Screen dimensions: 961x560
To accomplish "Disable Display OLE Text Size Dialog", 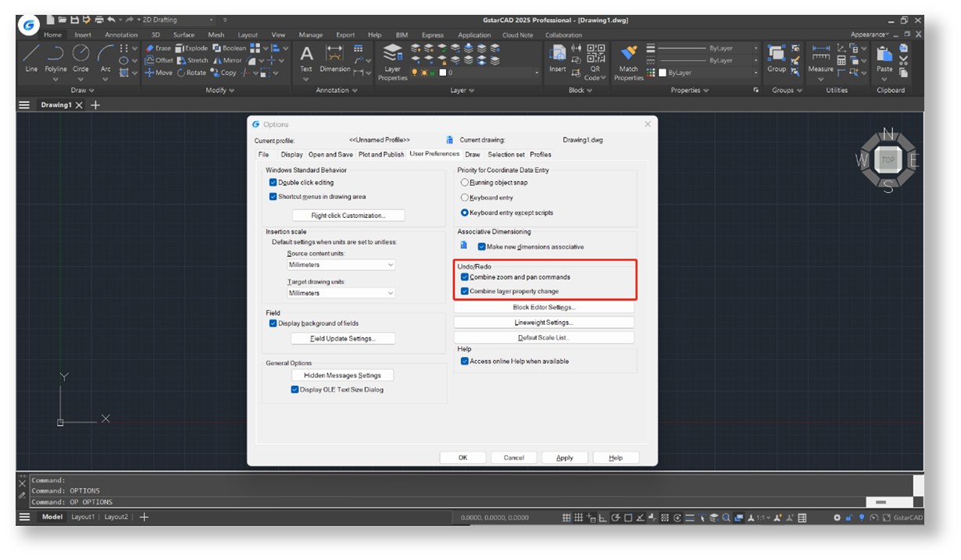I will [x=295, y=390].
